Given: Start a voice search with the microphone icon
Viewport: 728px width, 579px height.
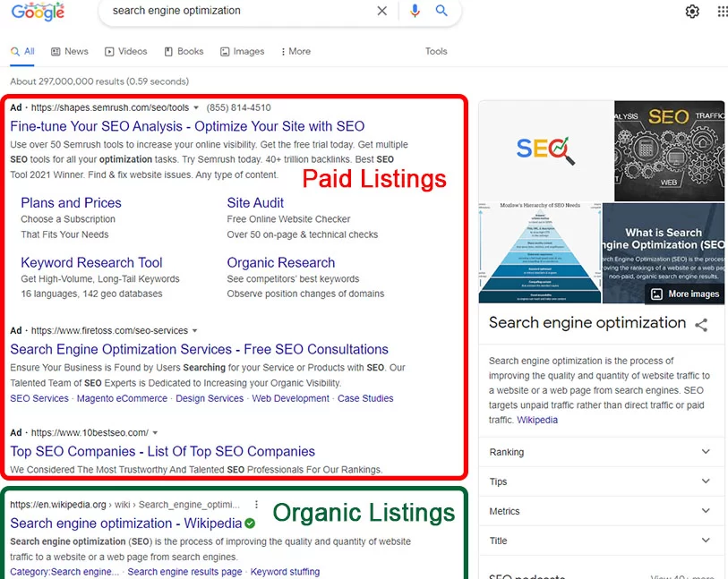Looking at the screenshot, I should pyautogui.click(x=413, y=11).
